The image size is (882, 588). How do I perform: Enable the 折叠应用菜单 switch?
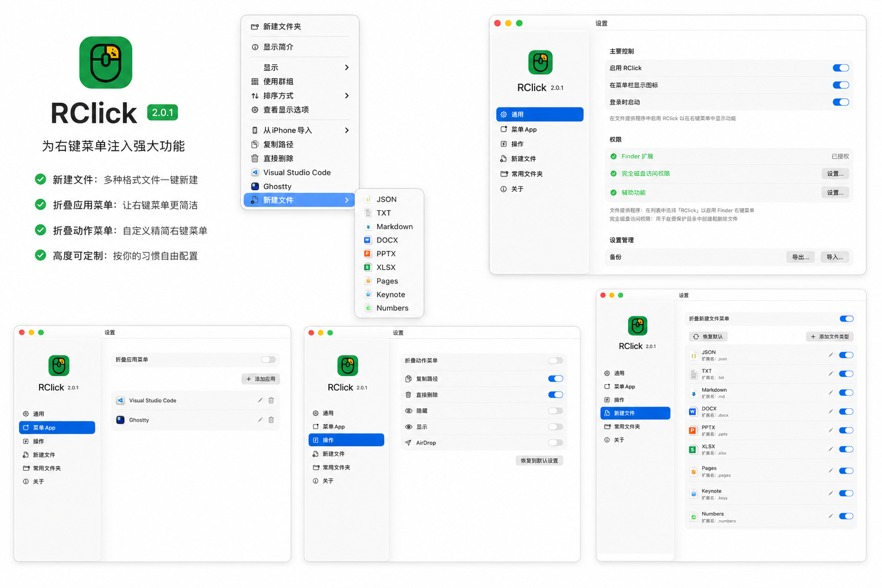pyautogui.click(x=268, y=359)
